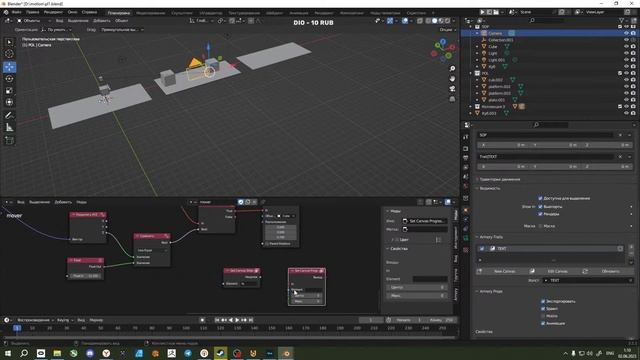Select the Add Cube tool
This screenshot has width=640, height=360.
pyautogui.click(x=9, y=140)
